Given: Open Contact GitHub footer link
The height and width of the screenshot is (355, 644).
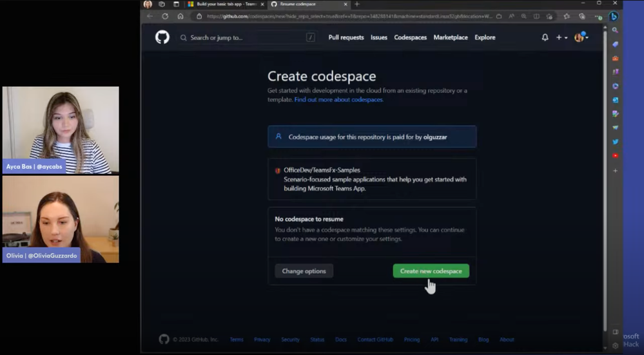Looking at the screenshot, I should point(375,340).
